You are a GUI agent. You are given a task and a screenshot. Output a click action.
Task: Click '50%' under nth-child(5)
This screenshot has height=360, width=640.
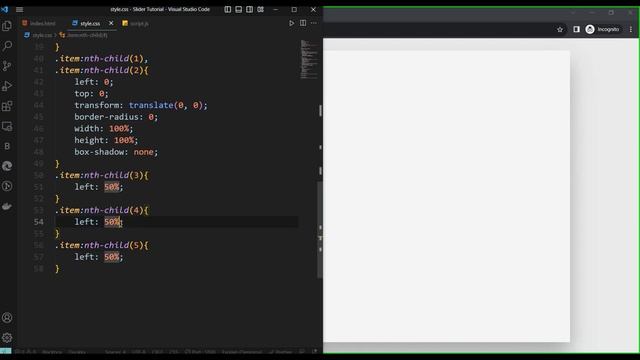[111, 257]
